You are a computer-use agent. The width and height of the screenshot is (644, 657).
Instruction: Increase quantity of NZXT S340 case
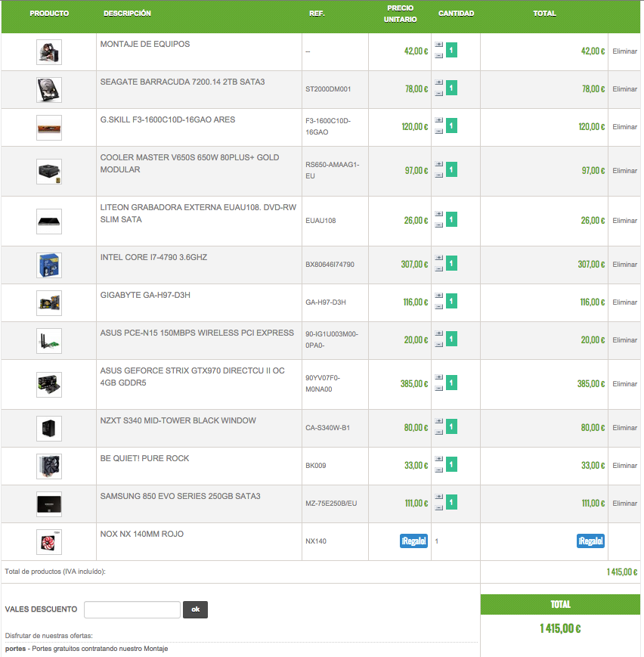tap(438, 421)
